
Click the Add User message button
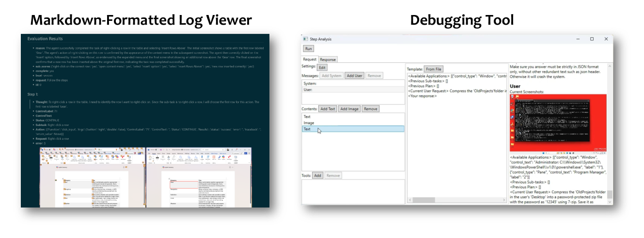(x=354, y=75)
